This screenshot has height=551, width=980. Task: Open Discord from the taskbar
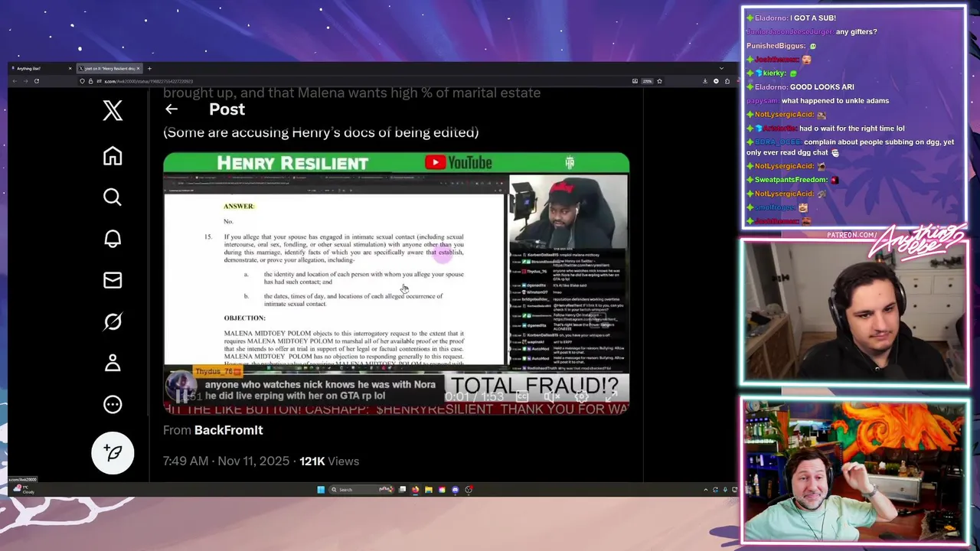[456, 490]
